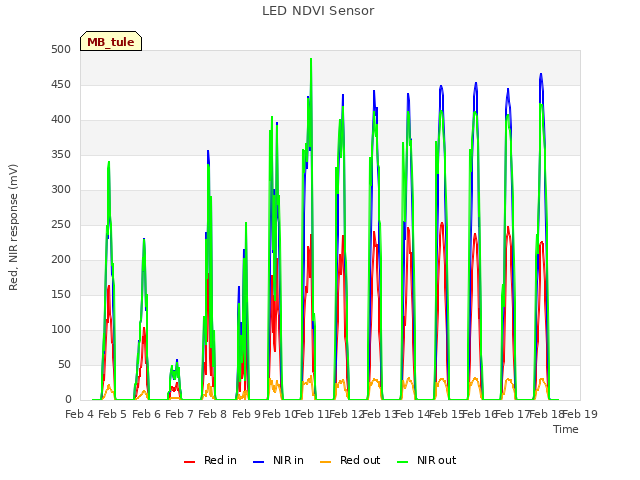Click the red Red in legend swatch

[x=189, y=462]
